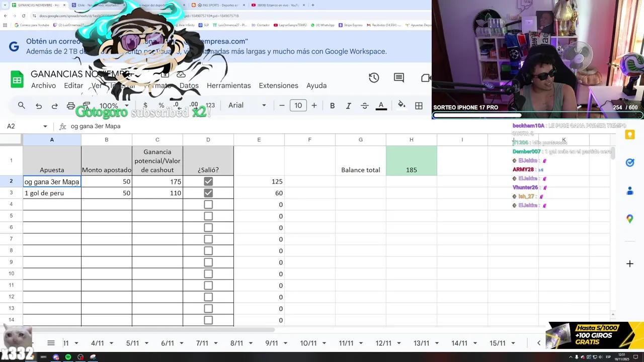Open the text color picker

point(381,106)
